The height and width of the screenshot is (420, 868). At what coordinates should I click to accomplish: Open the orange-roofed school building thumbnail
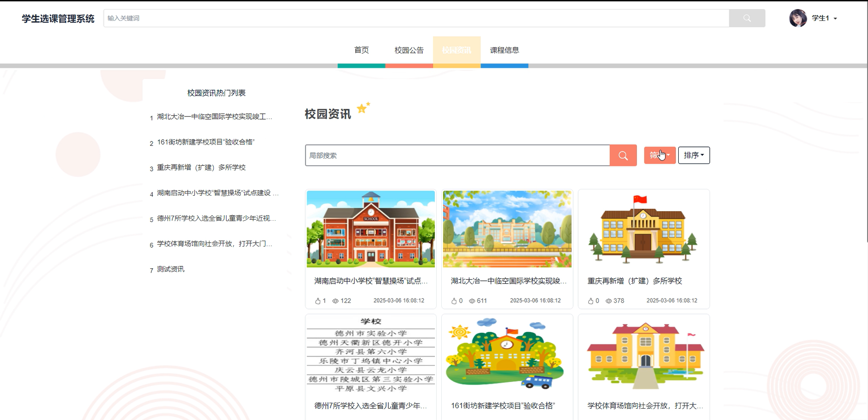point(644,354)
